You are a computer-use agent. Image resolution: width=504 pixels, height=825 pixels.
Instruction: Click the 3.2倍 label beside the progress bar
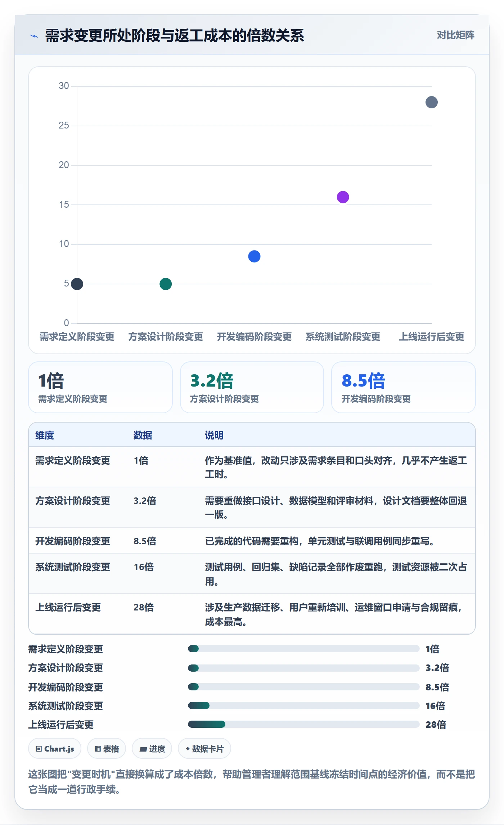coord(437,668)
